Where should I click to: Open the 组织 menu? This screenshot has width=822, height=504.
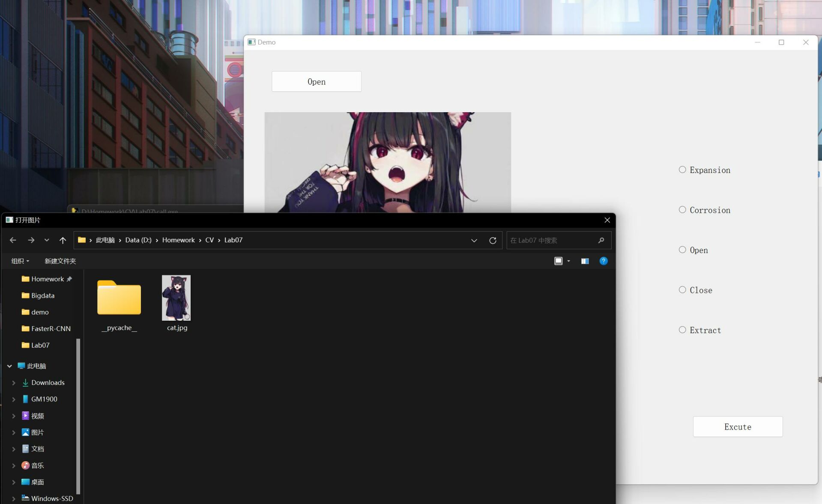20,261
